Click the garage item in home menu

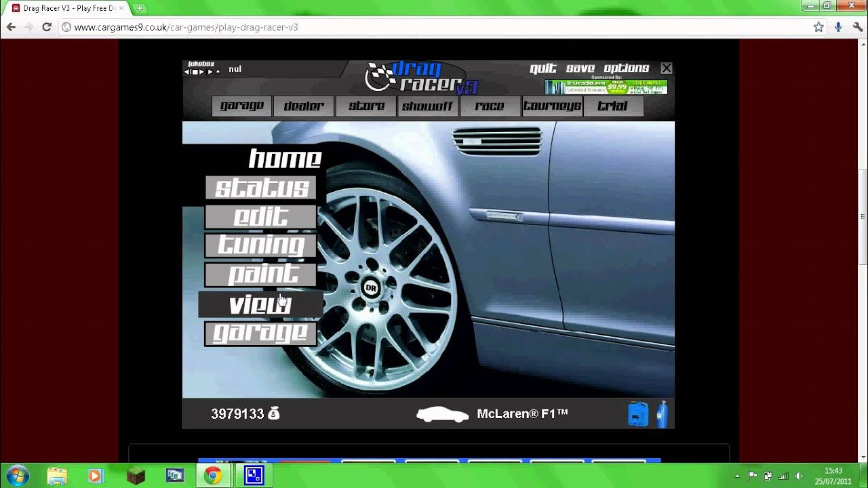pos(261,333)
